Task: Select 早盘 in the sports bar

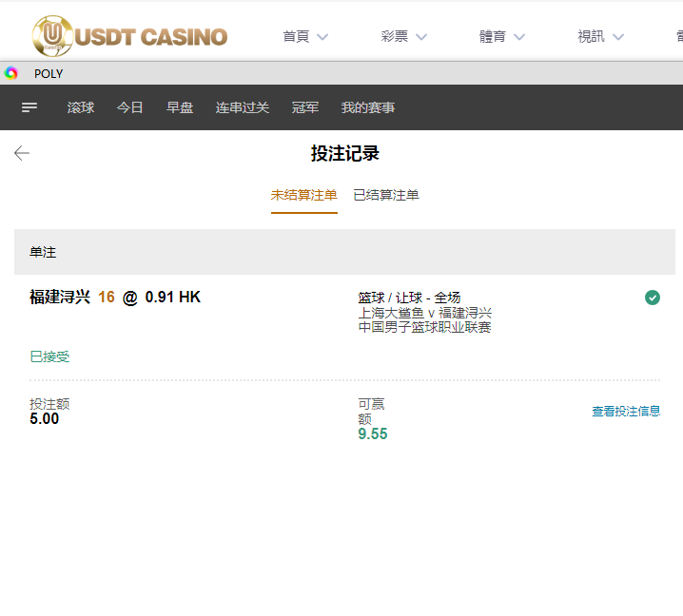Action: point(180,107)
